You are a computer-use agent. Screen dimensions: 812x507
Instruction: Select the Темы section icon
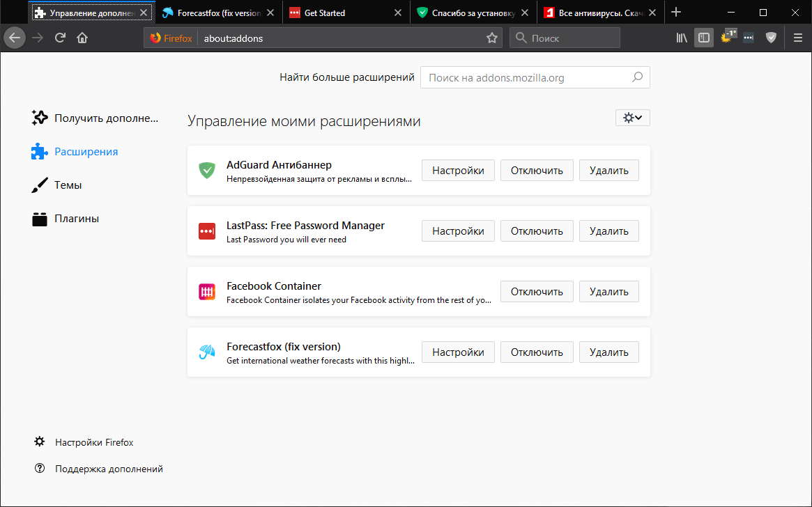pos(40,185)
